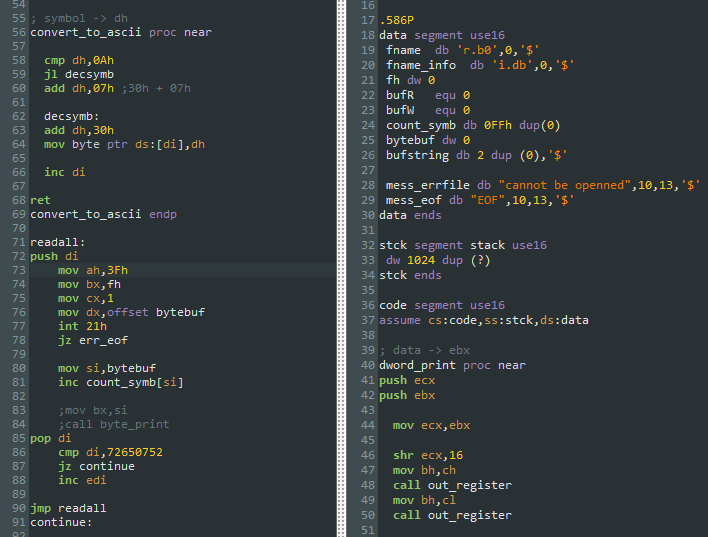
Task: Click the 'stck ends' line
Action: click(410, 275)
